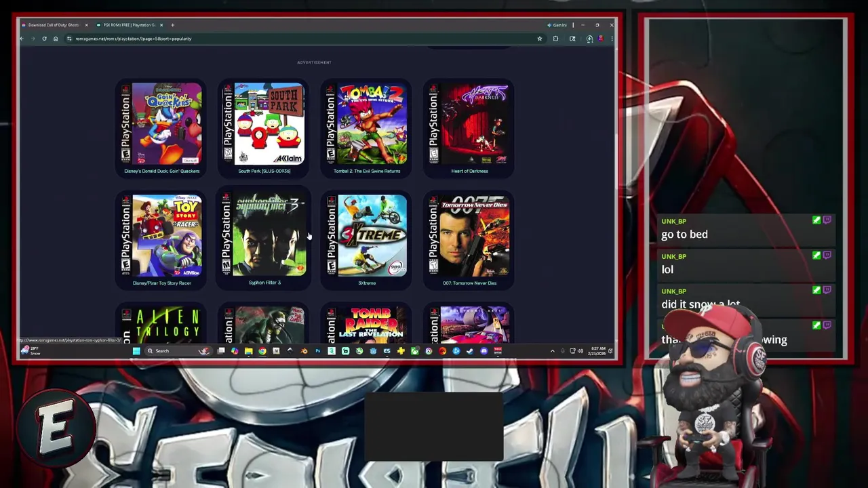868x488 pixels.
Task: Open Steam from the taskbar
Action: coord(469,350)
